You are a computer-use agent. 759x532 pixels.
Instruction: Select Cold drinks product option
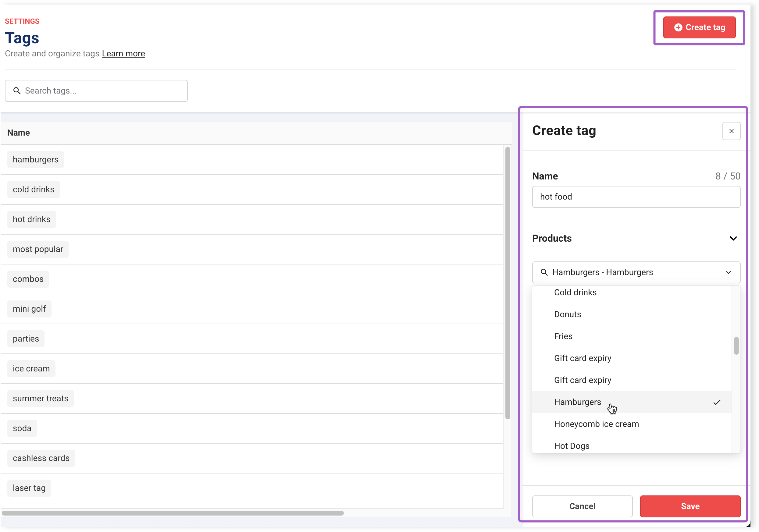coord(575,293)
